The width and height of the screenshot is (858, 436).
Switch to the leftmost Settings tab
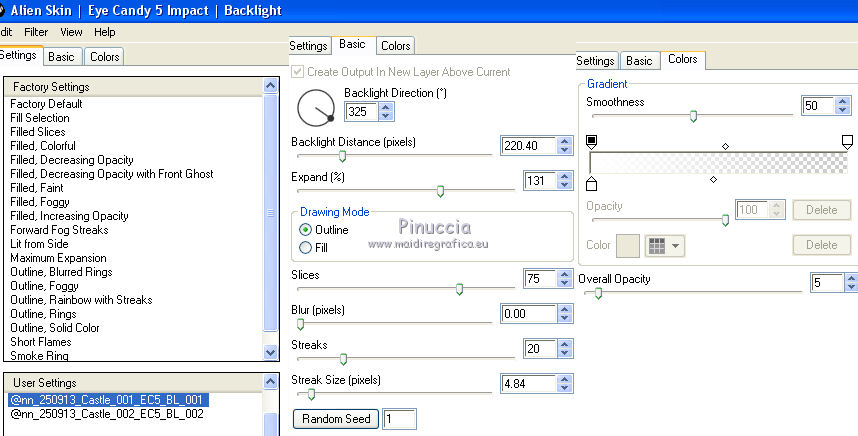click(19, 55)
